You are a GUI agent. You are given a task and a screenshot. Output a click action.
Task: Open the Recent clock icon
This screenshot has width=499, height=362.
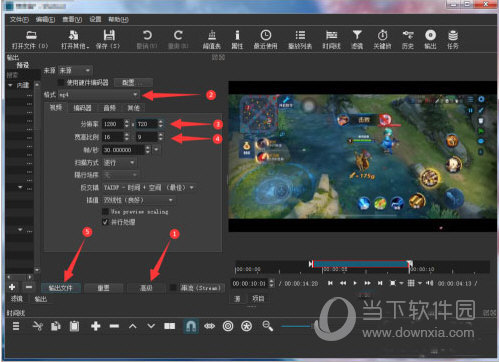tap(266, 35)
